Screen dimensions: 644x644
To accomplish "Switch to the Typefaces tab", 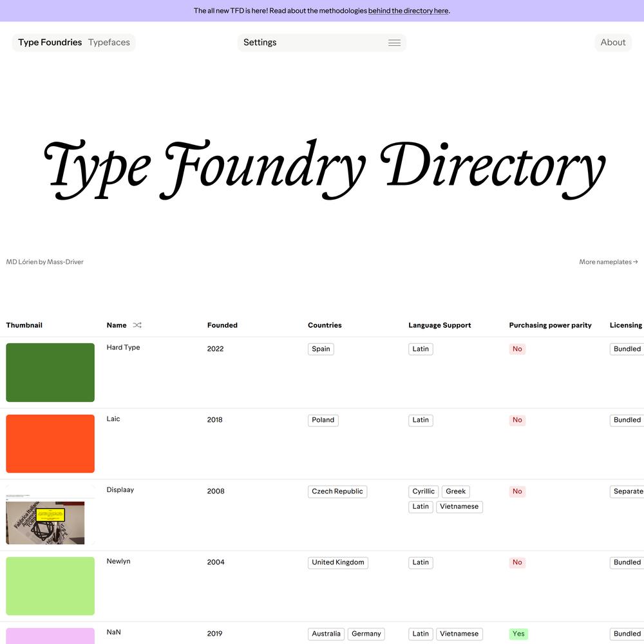I will [x=109, y=43].
